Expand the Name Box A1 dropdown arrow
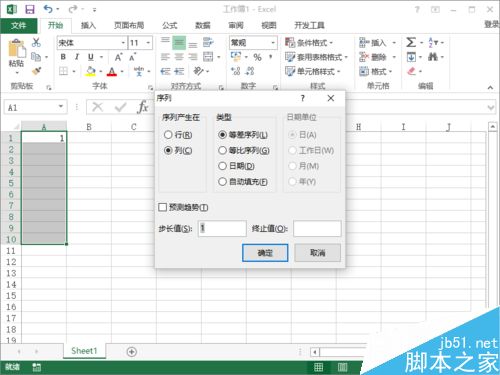 point(61,107)
